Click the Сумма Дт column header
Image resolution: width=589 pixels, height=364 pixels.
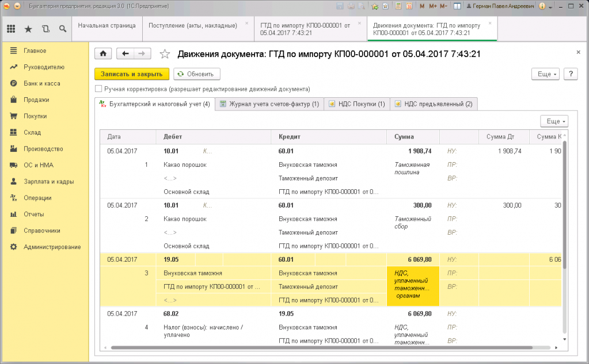[504, 137]
